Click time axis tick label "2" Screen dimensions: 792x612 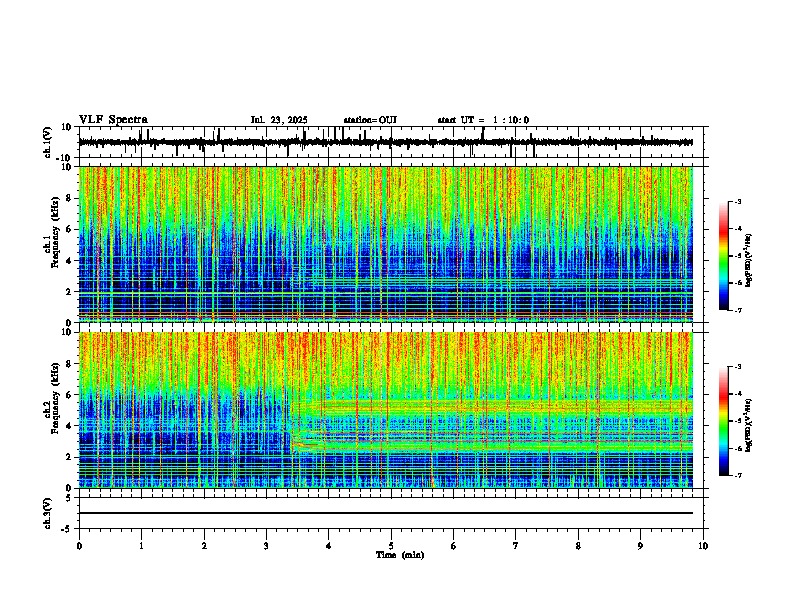tap(204, 546)
